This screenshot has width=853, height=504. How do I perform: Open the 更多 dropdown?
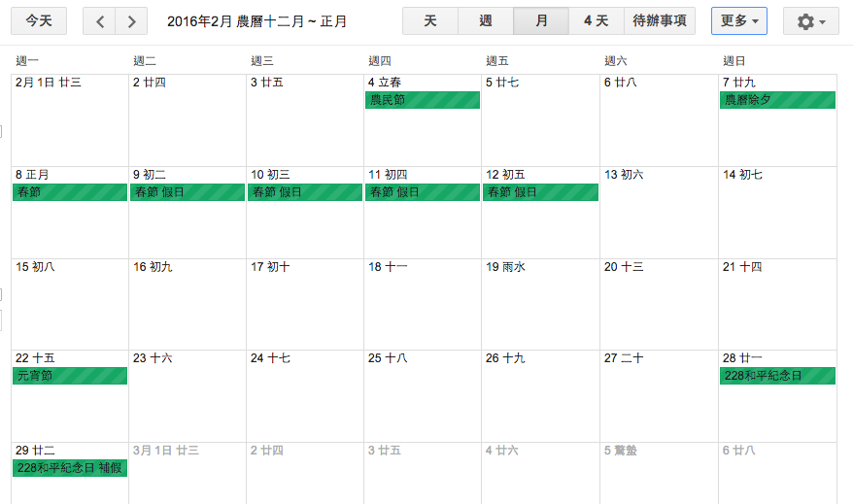[x=738, y=21]
